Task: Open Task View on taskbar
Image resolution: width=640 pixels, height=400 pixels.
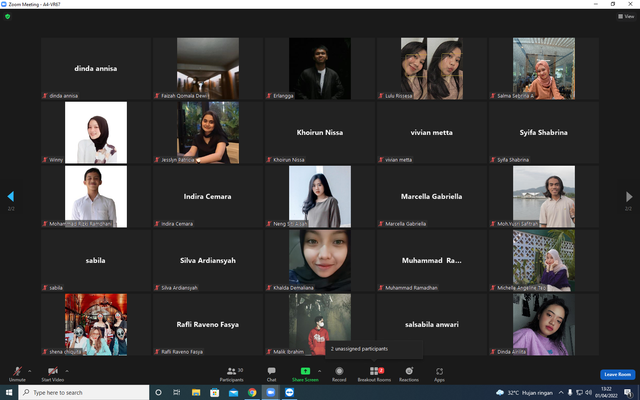Action: pyautogui.click(x=177, y=392)
